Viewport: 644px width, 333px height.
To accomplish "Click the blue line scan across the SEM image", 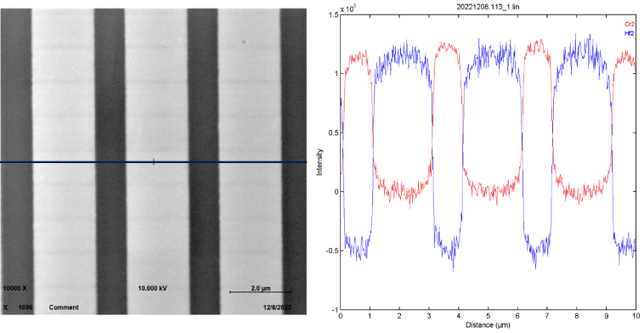I will point(153,162).
